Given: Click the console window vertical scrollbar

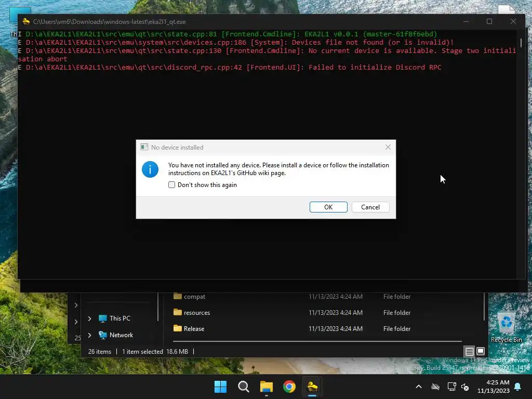Looking at the screenshot, I should coord(521,43).
